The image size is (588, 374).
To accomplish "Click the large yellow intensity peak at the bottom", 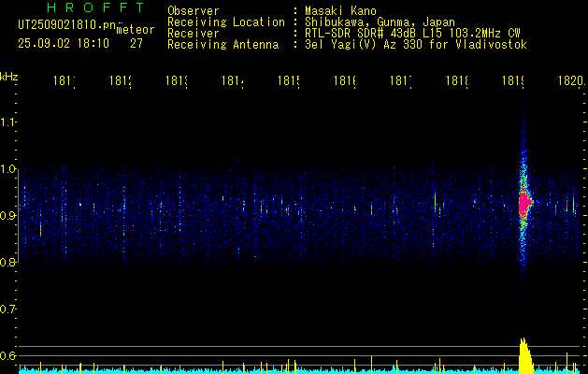I will click(525, 356).
